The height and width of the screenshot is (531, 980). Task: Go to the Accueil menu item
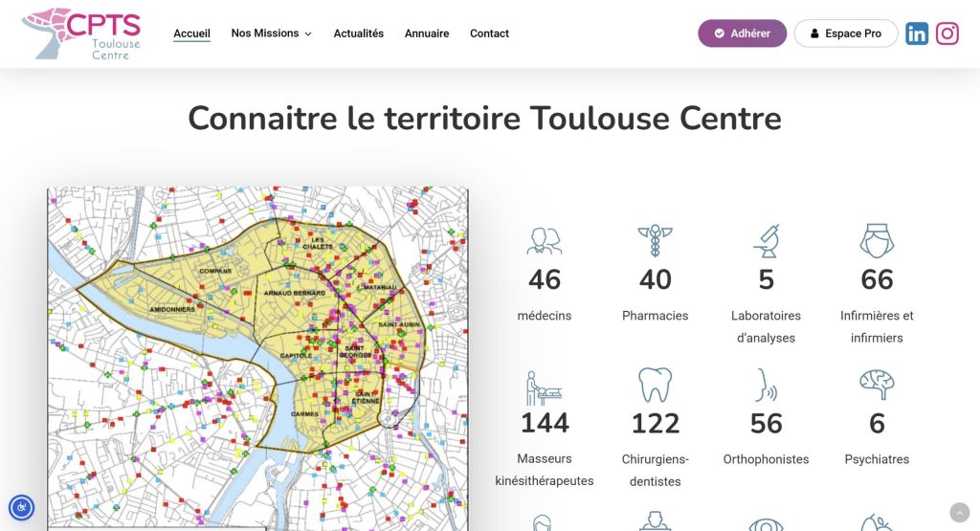pos(191,33)
